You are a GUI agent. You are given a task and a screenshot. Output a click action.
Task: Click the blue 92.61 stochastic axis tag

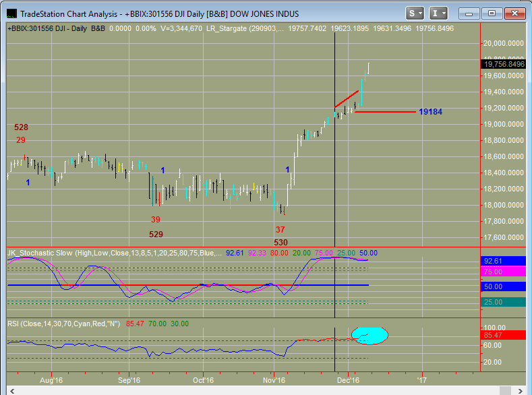(x=504, y=261)
